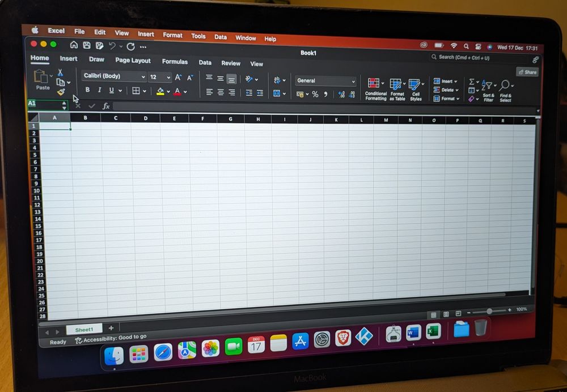The image size is (567, 392).
Task: Open Insert ribbon tab
Action: coord(69,58)
